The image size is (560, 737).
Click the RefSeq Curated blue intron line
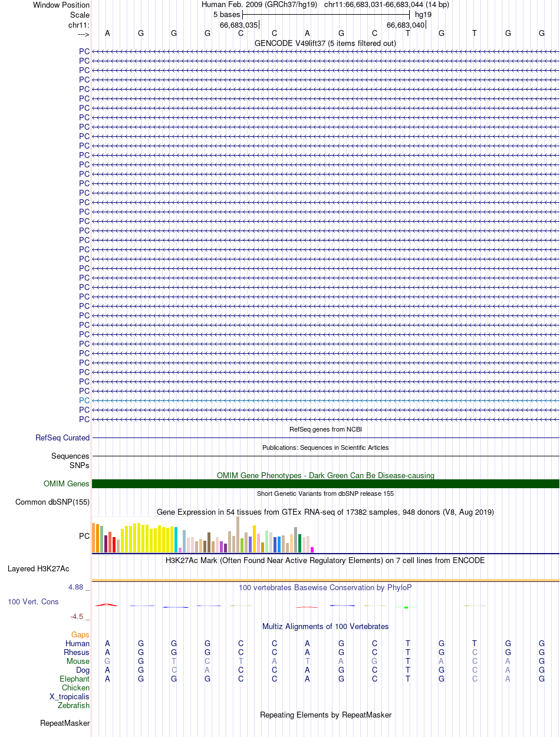click(x=325, y=438)
